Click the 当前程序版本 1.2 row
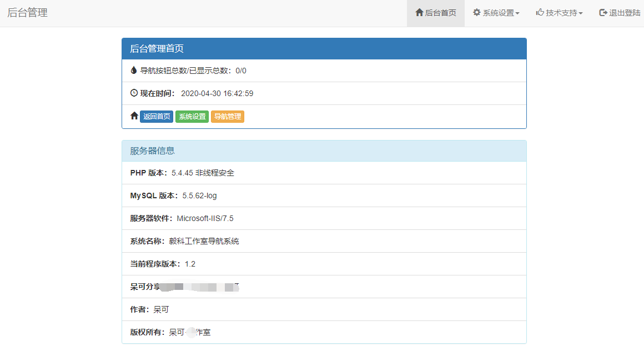Viewport: 644px width, 346px height. pyautogui.click(x=324, y=264)
